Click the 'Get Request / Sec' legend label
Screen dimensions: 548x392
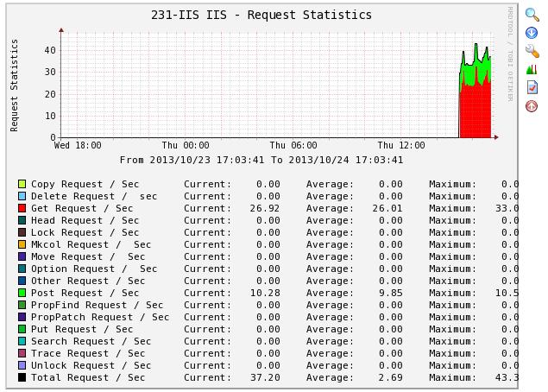(x=82, y=208)
